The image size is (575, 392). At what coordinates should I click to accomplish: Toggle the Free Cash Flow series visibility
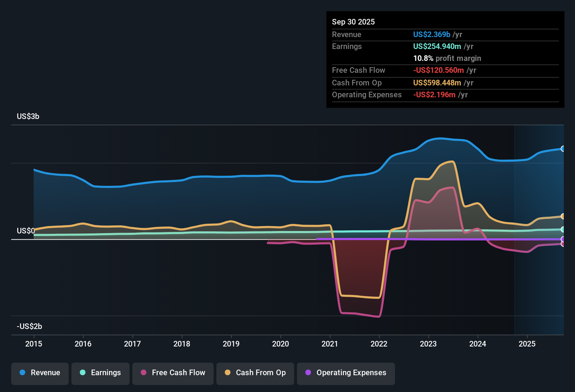tap(173, 373)
